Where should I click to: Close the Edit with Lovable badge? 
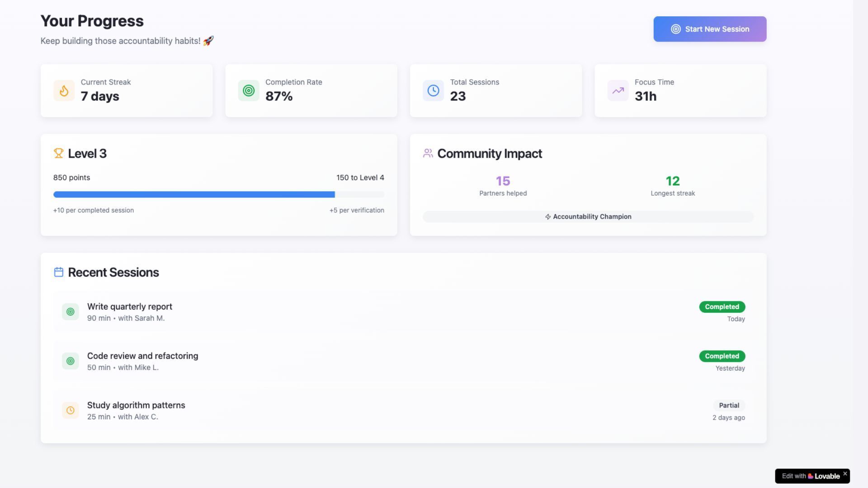coord(845,474)
